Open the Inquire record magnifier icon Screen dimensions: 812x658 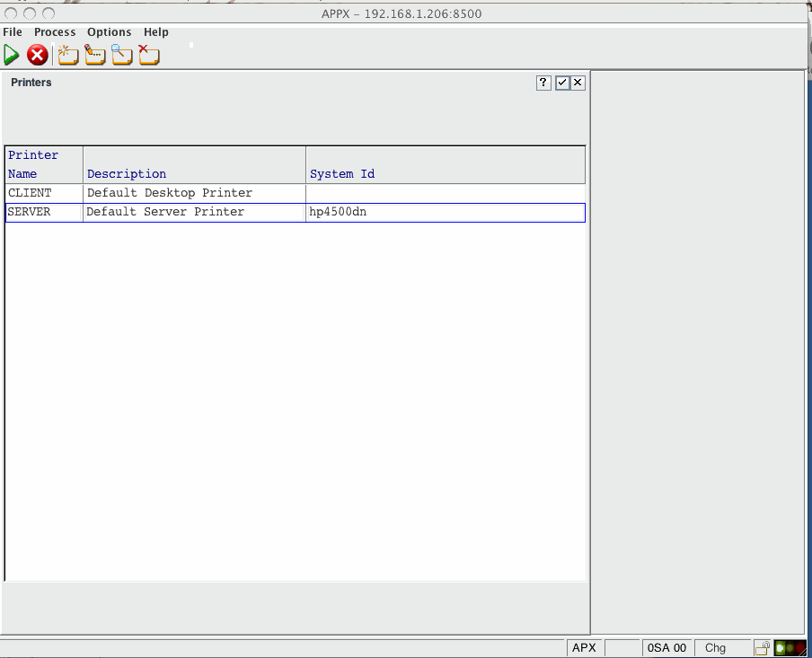121,55
